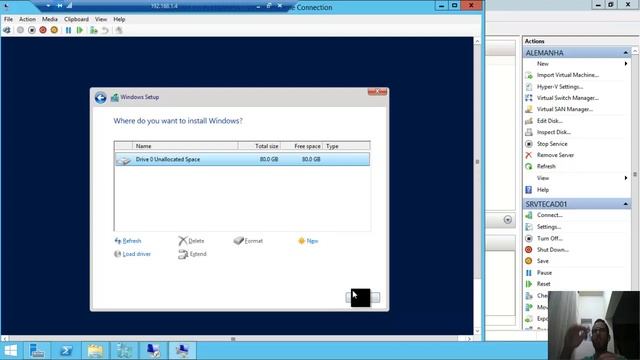Open Settings for SRVTECAD01

[x=549, y=227]
